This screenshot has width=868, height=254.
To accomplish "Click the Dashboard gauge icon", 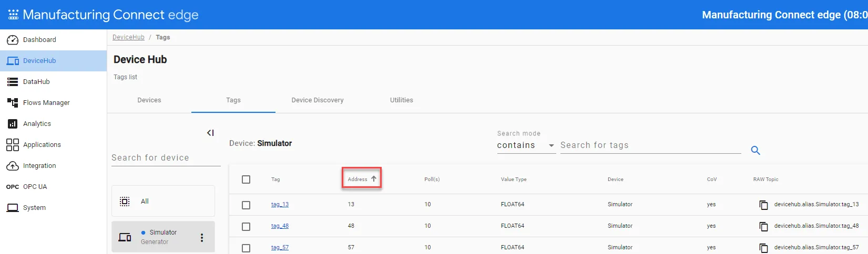I will pos(13,40).
